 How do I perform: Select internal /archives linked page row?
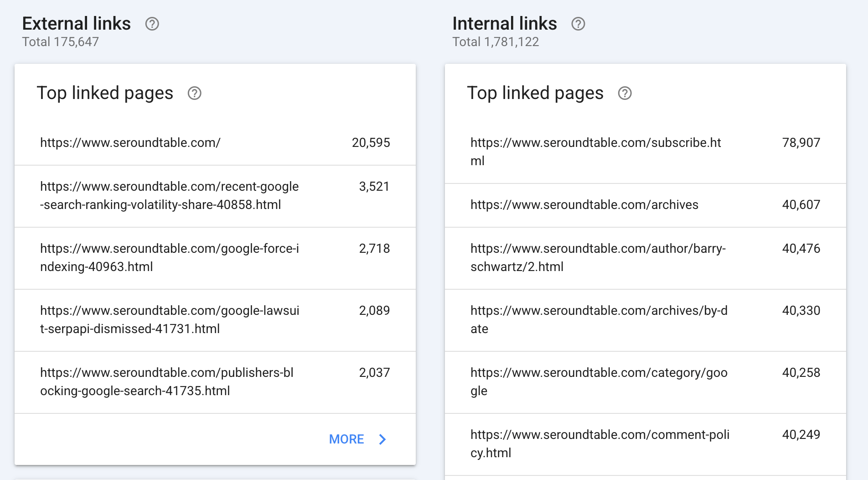646,205
